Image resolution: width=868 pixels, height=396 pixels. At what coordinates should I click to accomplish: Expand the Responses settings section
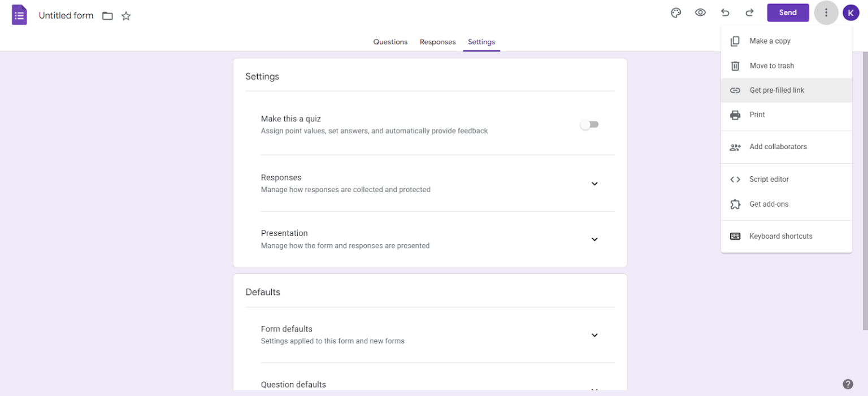(x=594, y=184)
